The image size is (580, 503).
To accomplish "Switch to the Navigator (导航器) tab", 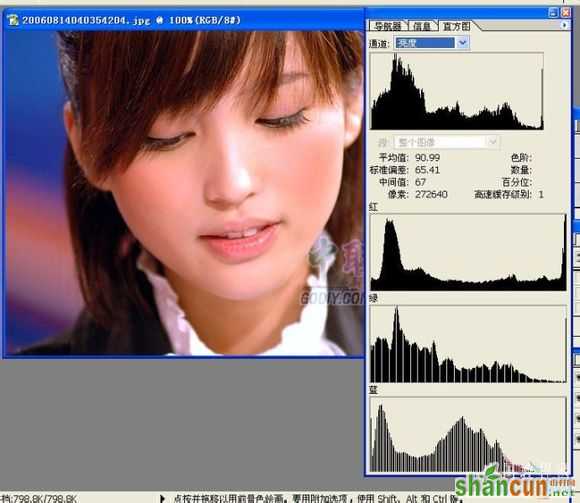I will [387, 26].
